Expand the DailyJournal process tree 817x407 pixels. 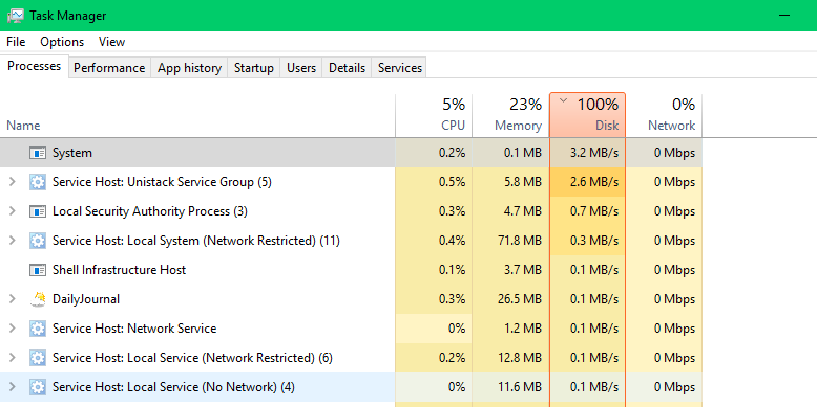coord(13,299)
